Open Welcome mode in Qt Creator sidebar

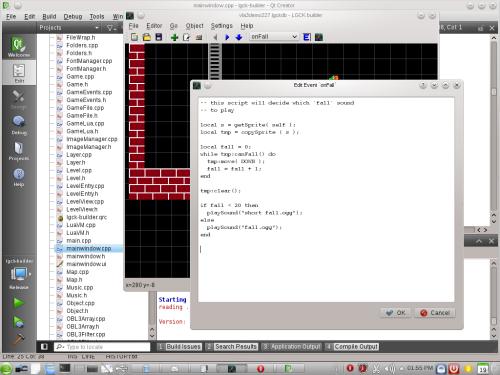click(x=19, y=47)
